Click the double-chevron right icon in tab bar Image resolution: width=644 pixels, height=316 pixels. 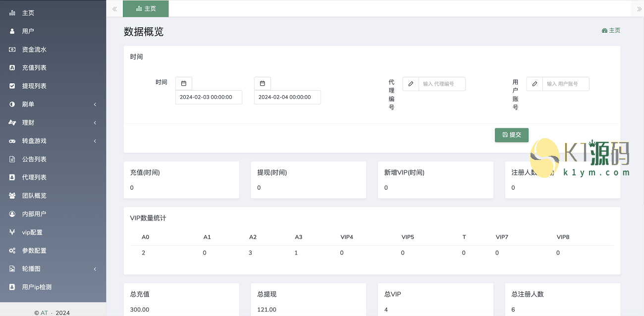[x=639, y=9]
